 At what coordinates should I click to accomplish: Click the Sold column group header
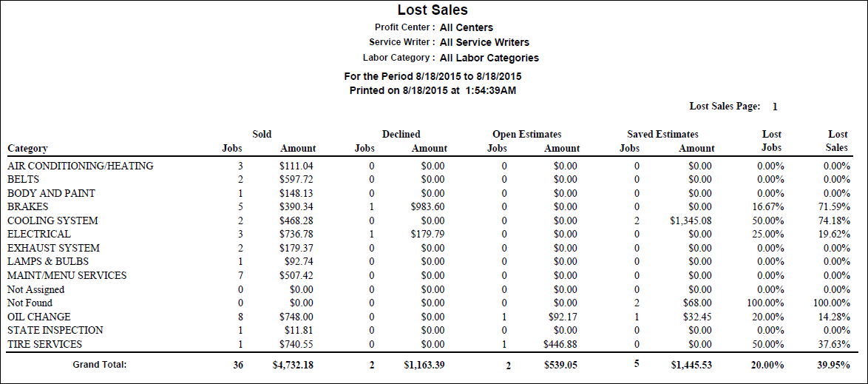(262, 134)
